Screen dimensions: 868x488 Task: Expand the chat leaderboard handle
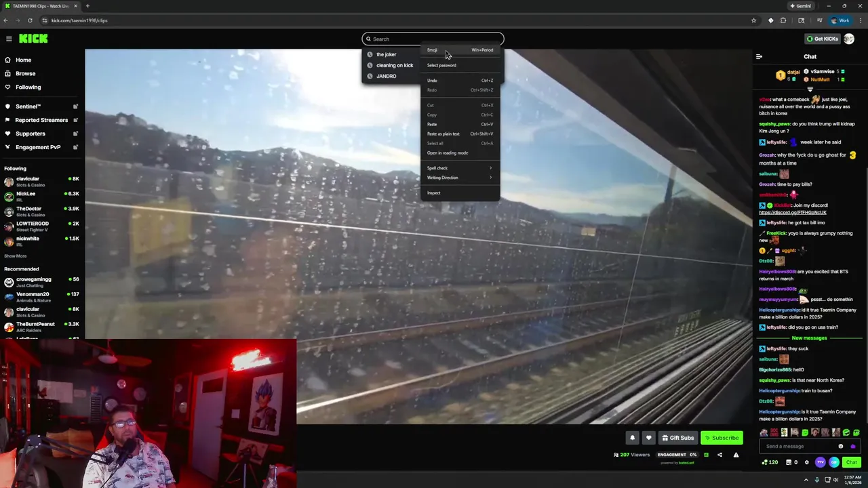click(x=810, y=89)
